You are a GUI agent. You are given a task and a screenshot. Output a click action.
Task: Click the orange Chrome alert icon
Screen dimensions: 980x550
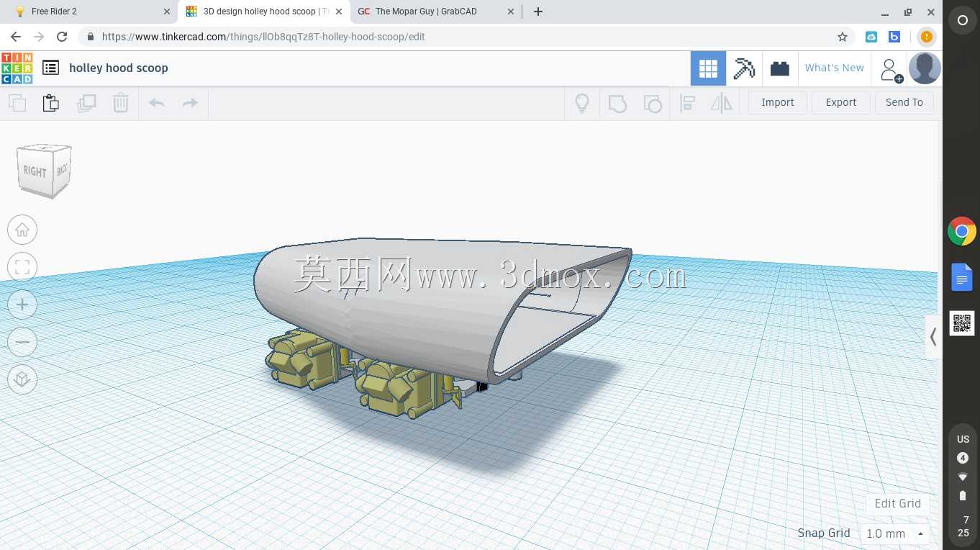927,37
